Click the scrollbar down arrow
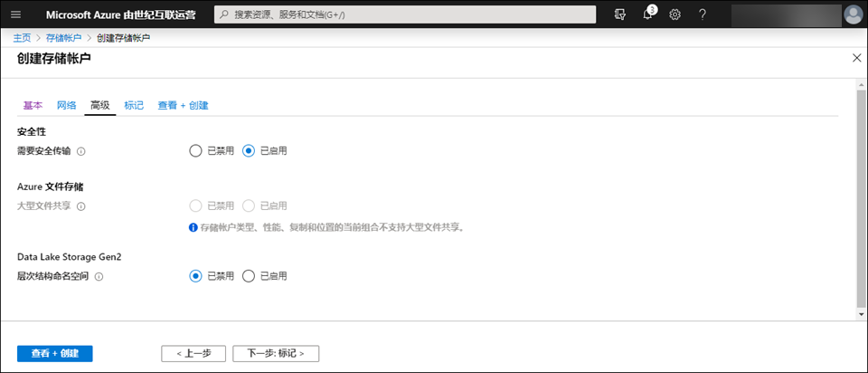The image size is (868, 373). (x=861, y=313)
